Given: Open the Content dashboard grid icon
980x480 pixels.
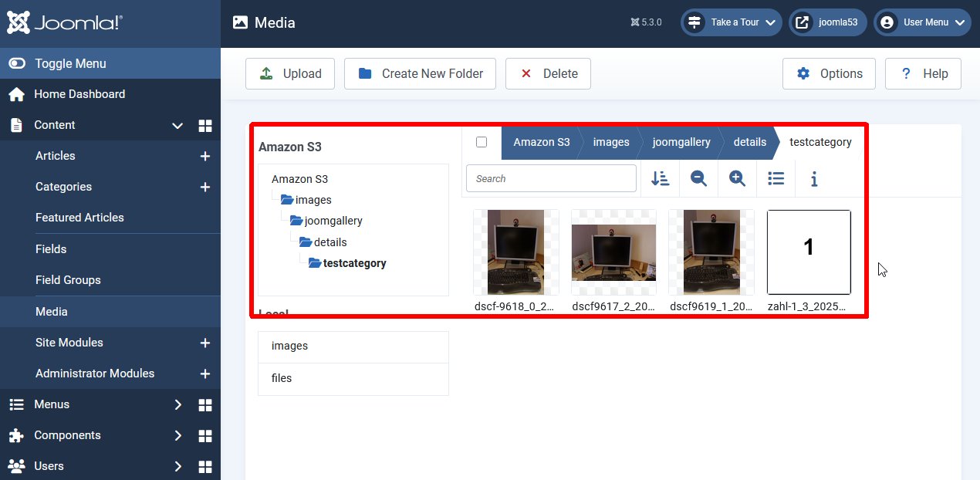Looking at the screenshot, I should click(x=205, y=125).
